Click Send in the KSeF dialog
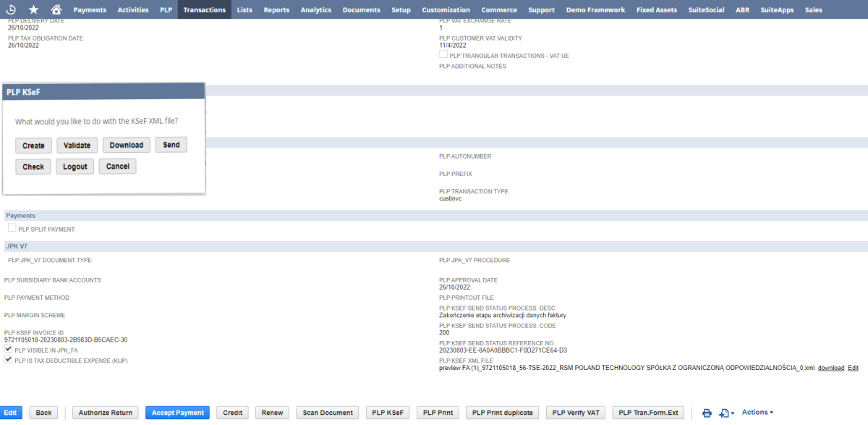This screenshot has height=425, width=868. [x=171, y=145]
